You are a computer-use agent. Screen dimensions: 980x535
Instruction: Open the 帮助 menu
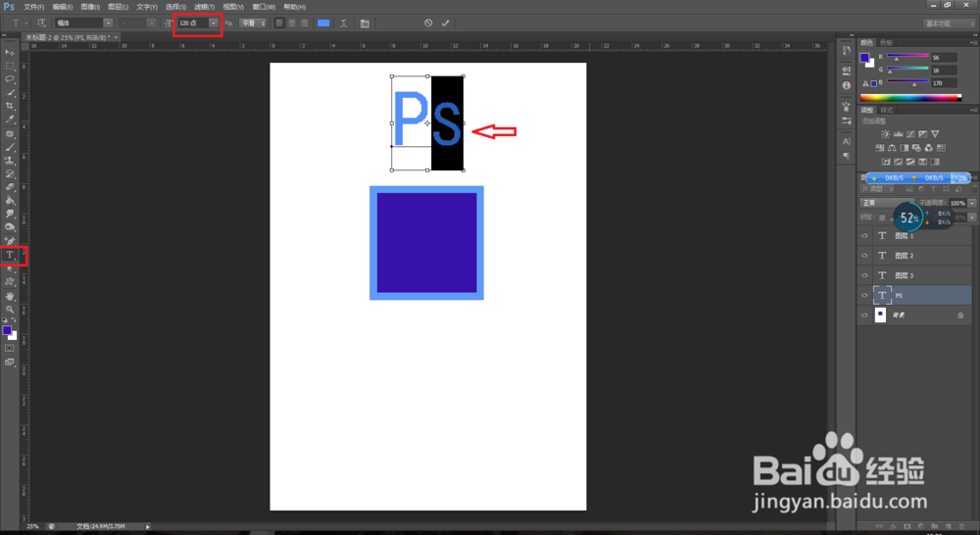294,7
